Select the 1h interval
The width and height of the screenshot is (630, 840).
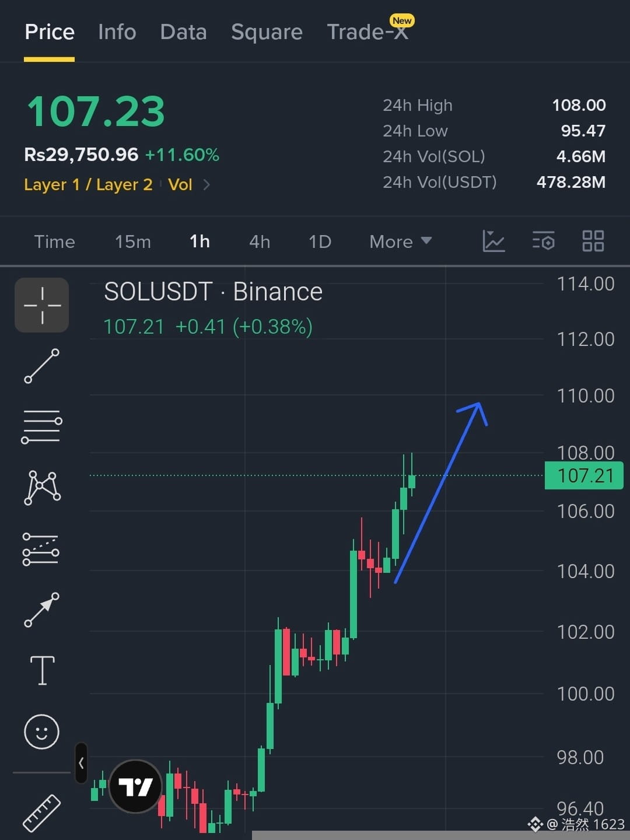click(199, 242)
